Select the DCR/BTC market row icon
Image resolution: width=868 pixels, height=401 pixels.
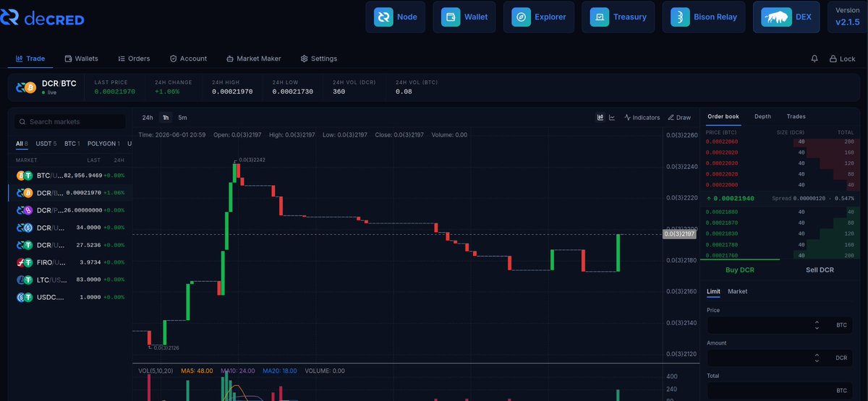tap(25, 193)
